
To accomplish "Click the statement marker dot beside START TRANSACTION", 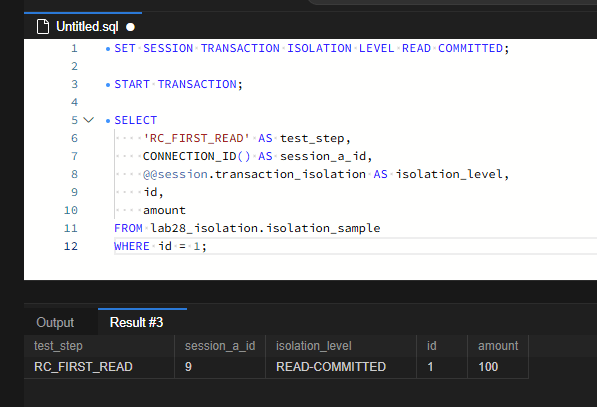I will click(108, 85).
